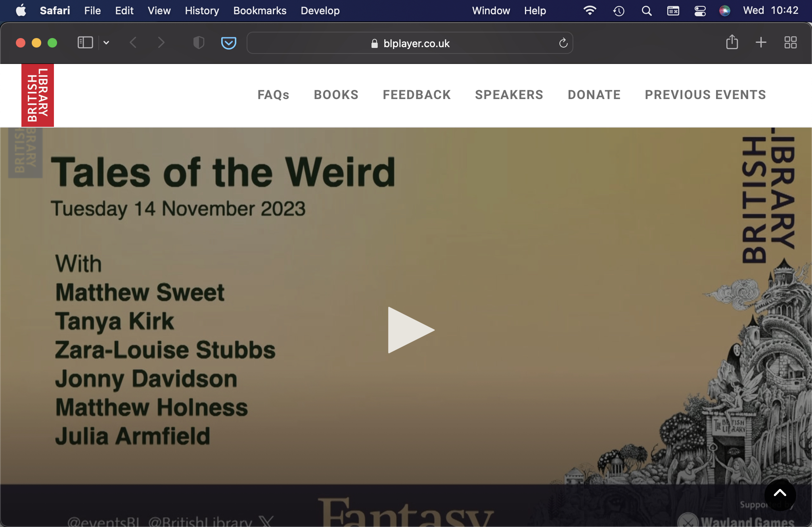The height and width of the screenshot is (527, 812).
Task: Open the Safari menu
Action: pos(55,10)
